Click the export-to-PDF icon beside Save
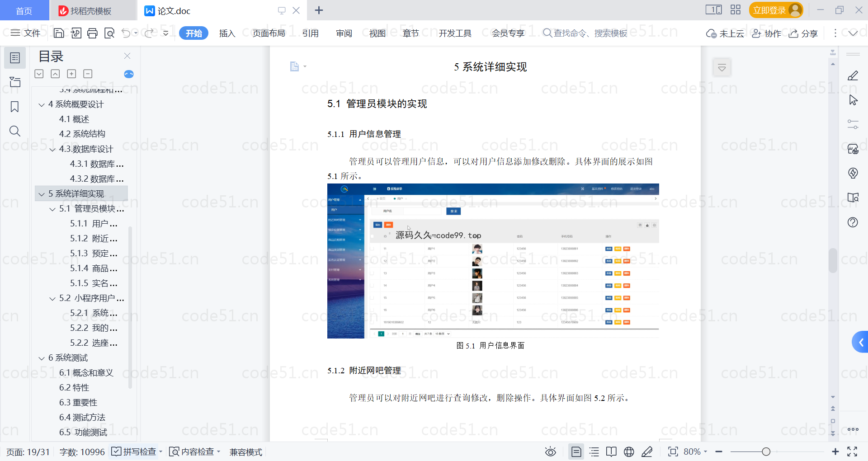 tap(76, 33)
